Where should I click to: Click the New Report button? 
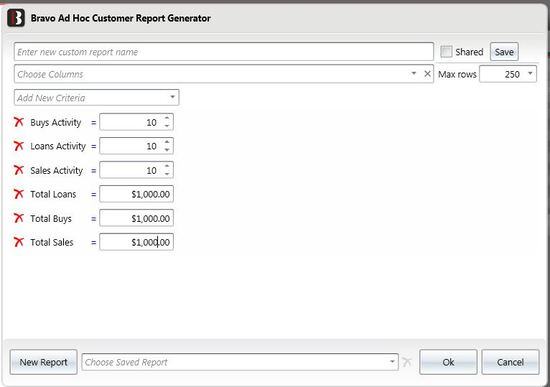pyautogui.click(x=43, y=362)
